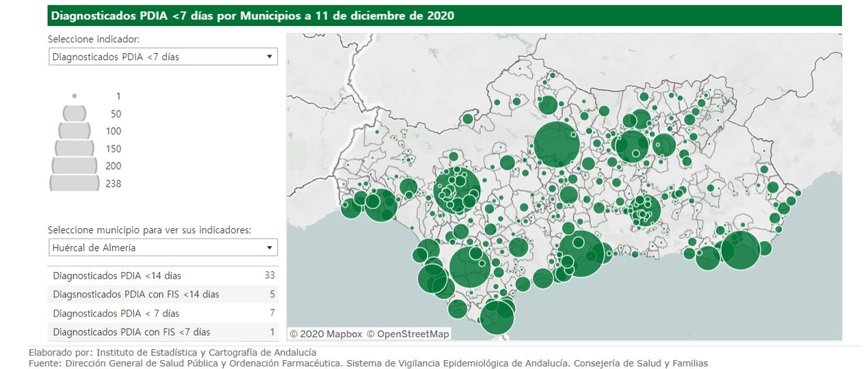This screenshot has width=868, height=369.
Task: Click 'Seleccione municipio para ver sus indicadores' label
Action: click(x=149, y=230)
